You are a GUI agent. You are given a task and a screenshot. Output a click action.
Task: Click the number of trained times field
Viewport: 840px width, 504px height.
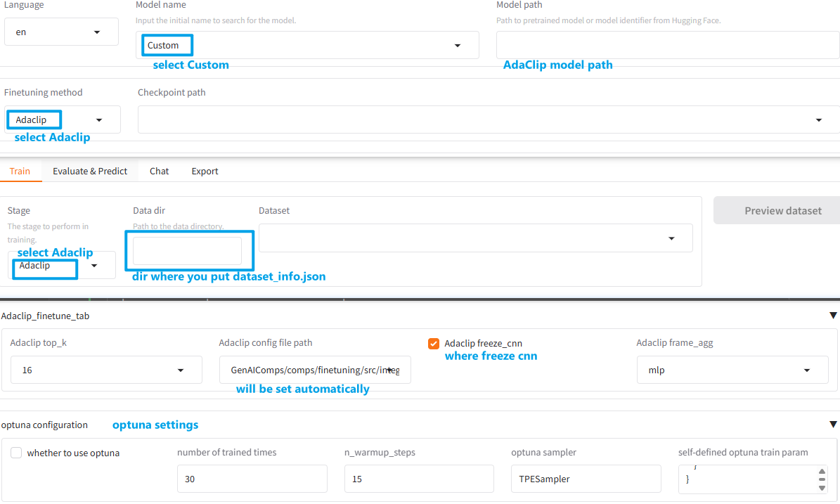pos(252,479)
